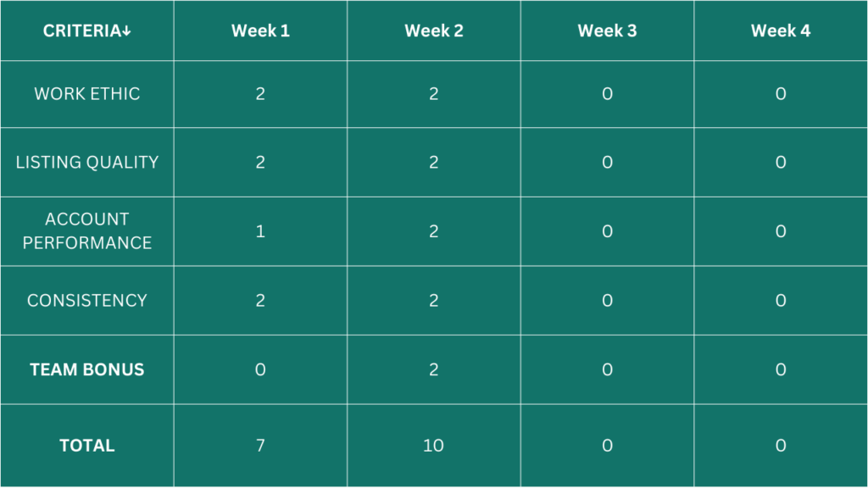Select Week 4 Consistency cell
The height and width of the screenshot is (488, 868).
(x=781, y=301)
